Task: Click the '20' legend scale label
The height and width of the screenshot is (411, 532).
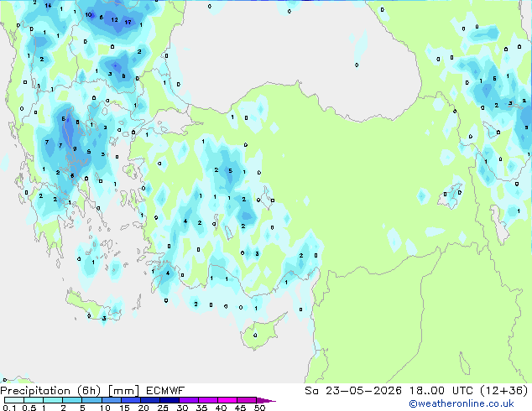Action: click(143, 408)
